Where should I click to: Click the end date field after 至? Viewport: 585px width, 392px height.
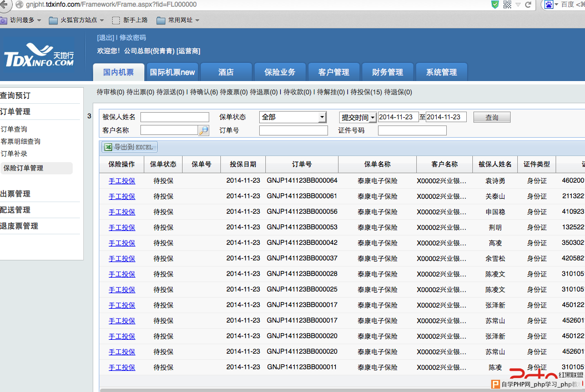click(x=446, y=117)
